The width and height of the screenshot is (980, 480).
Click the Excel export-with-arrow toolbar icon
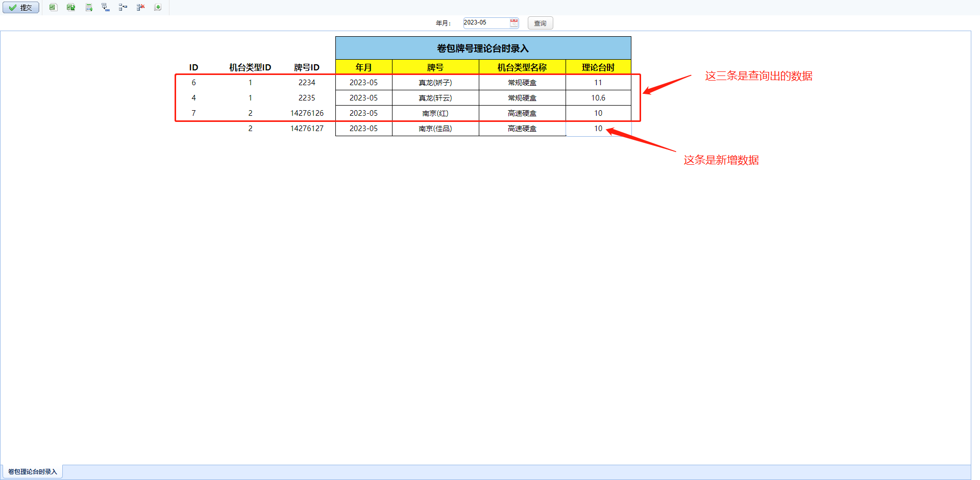pos(71,7)
